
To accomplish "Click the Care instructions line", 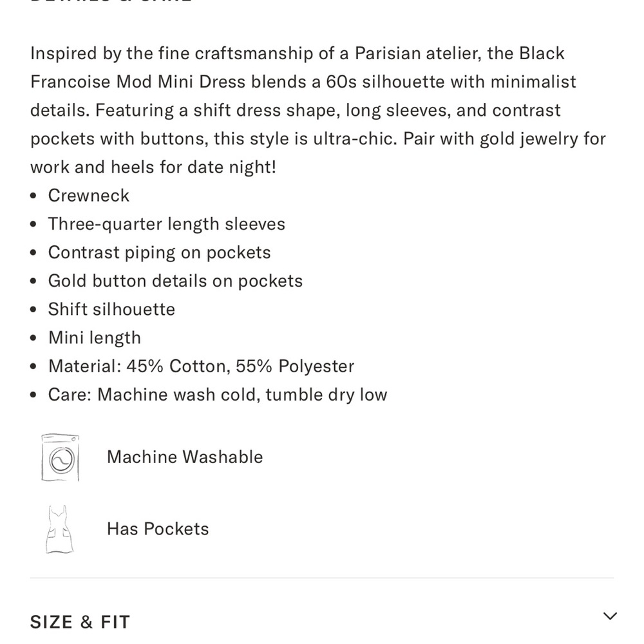I will [218, 395].
